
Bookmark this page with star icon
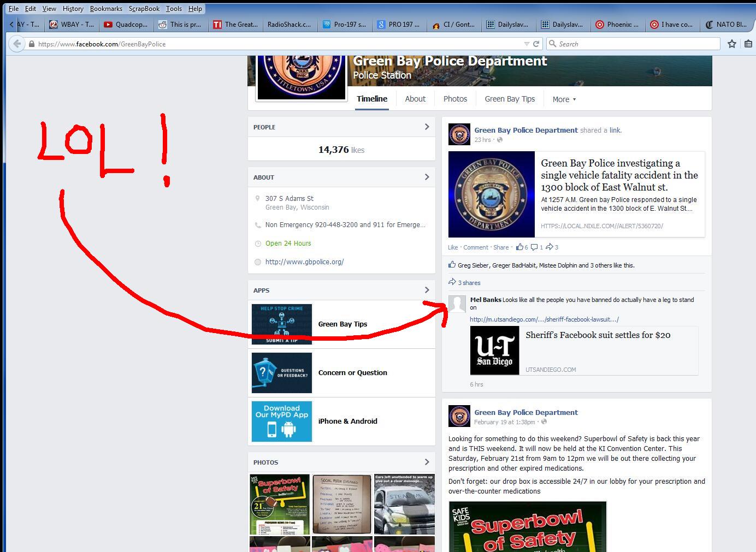732,44
